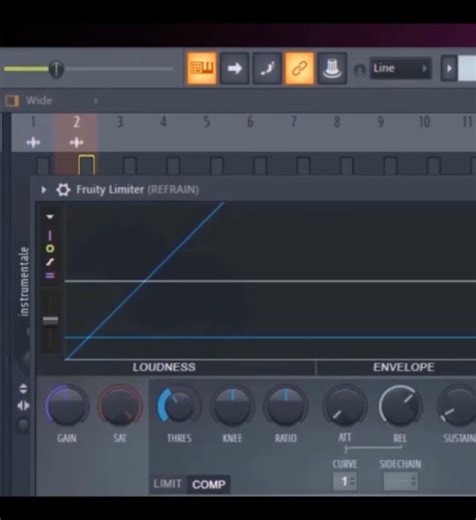Click the orange panel icon beside Wide
476x520 pixels.
tap(12, 100)
